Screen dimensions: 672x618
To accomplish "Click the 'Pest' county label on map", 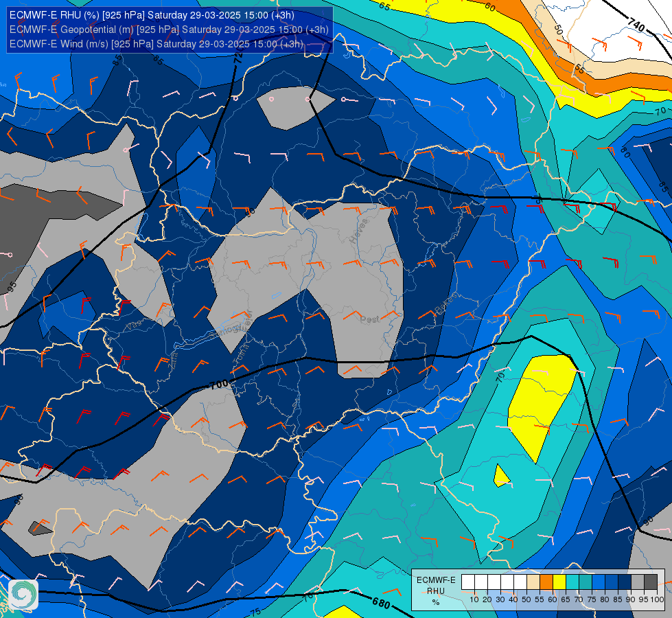I will (x=369, y=319).
